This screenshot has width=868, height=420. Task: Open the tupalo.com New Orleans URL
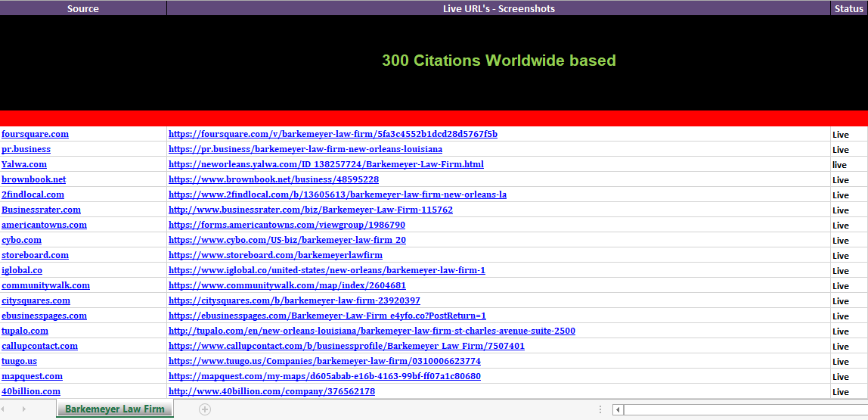(x=371, y=331)
